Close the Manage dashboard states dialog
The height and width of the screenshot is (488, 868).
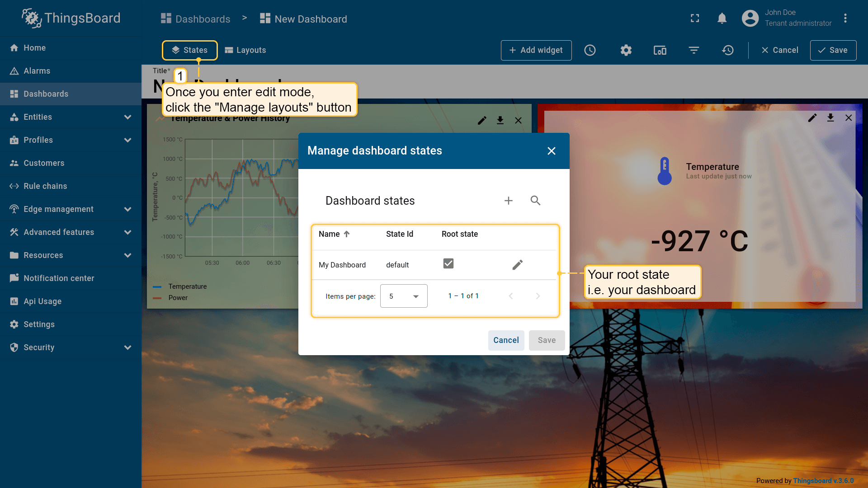(552, 151)
